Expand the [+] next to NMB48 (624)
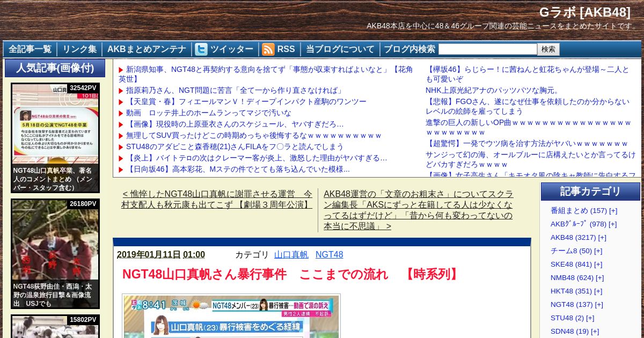Image resolution: width=644 pixels, height=338 pixels. pos(599,278)
